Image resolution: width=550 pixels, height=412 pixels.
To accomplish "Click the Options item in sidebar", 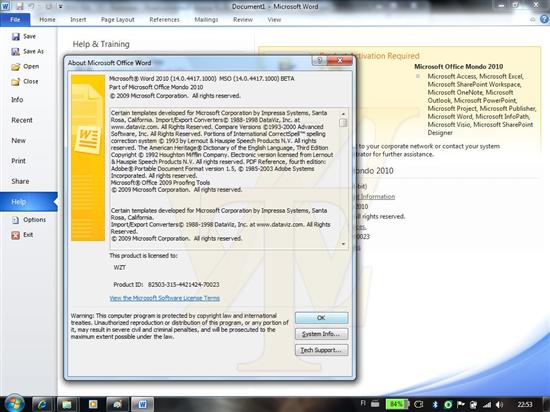I will click(x=29, y=220).
